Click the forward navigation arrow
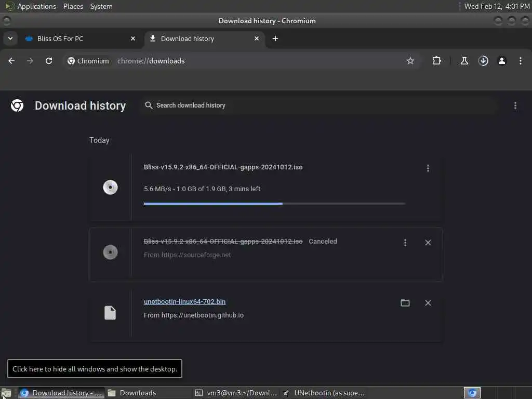 pyautogui.click(x=30, y=61)
